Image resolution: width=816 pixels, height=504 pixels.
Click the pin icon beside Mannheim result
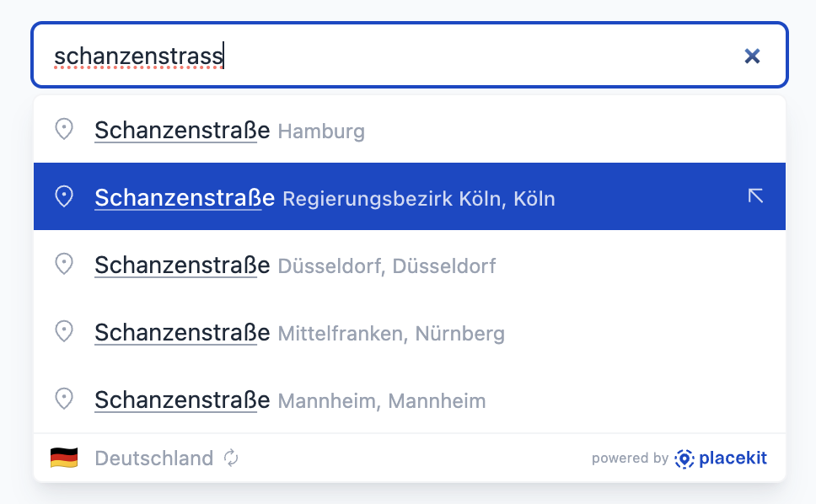[x=64, y=399]
